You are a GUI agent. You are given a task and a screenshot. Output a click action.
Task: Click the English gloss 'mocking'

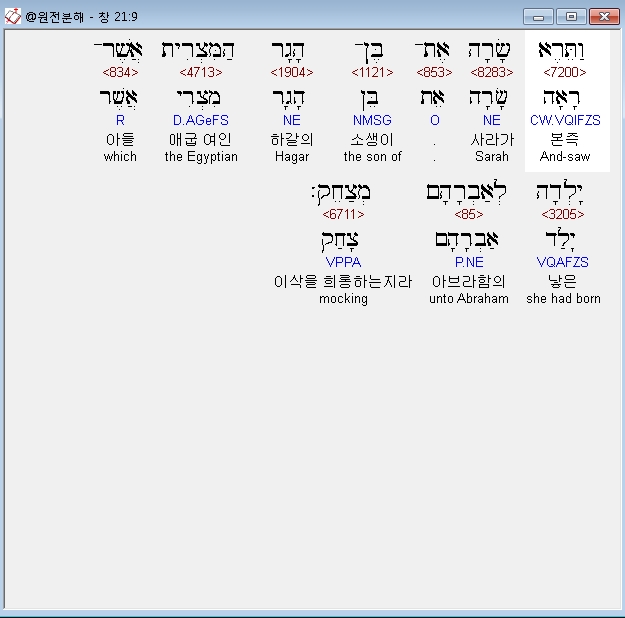click(343, 299)
